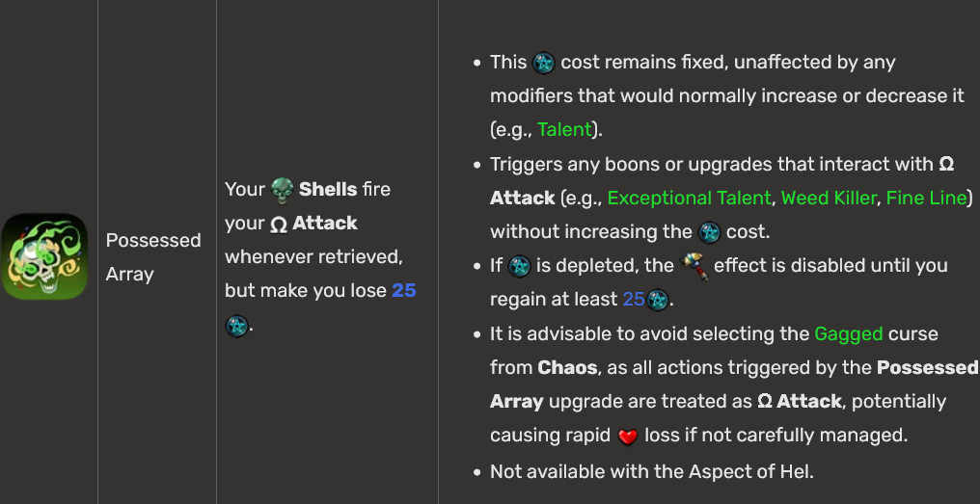Click the green skull Shells icon
This screenshot has width=980, height=504.
pos(283,190)
